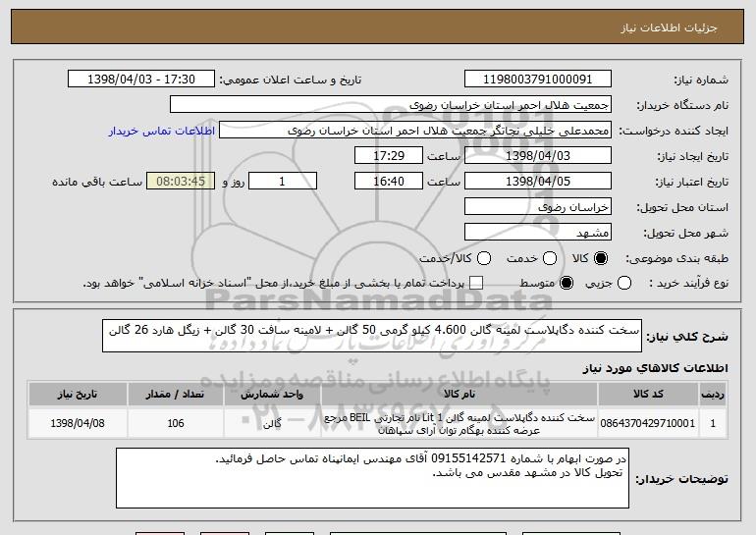Click the item code 0864370429710001 cell

648,423
